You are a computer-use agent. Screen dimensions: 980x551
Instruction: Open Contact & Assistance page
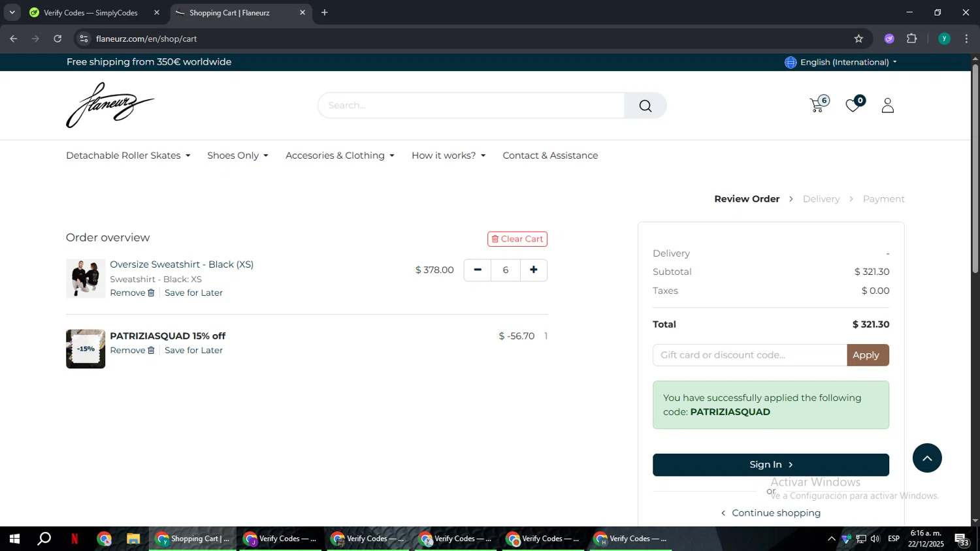(550, 155)
